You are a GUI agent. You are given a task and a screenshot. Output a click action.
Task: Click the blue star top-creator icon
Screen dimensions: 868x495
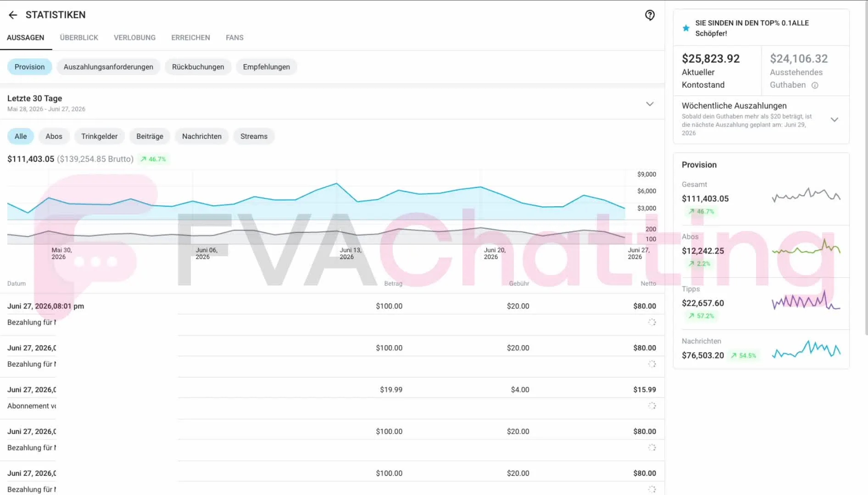click(x=686, y=28)
